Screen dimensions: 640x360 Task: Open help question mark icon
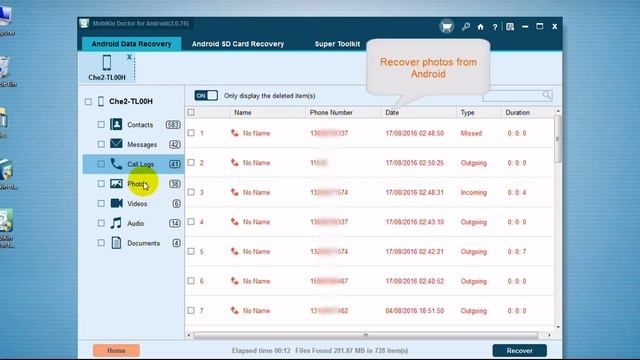tap(495, 27)
